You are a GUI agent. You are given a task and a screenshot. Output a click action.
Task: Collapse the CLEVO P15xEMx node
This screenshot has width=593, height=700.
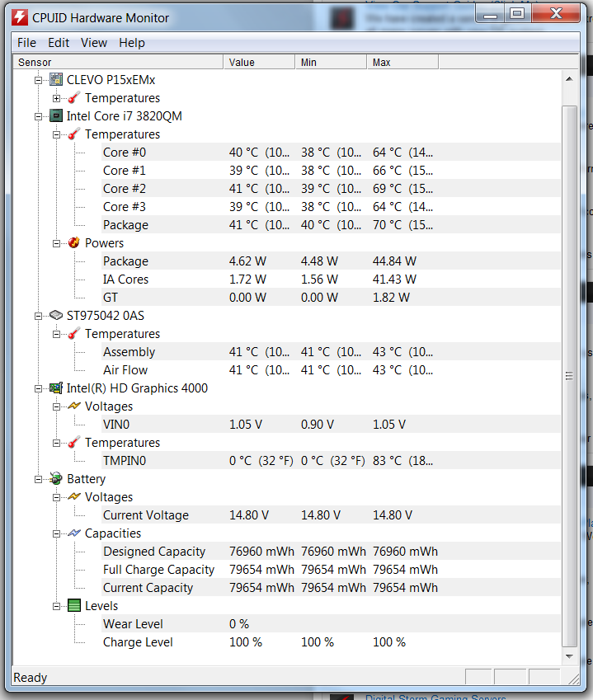pyautogui.click(x=39, y=80)
